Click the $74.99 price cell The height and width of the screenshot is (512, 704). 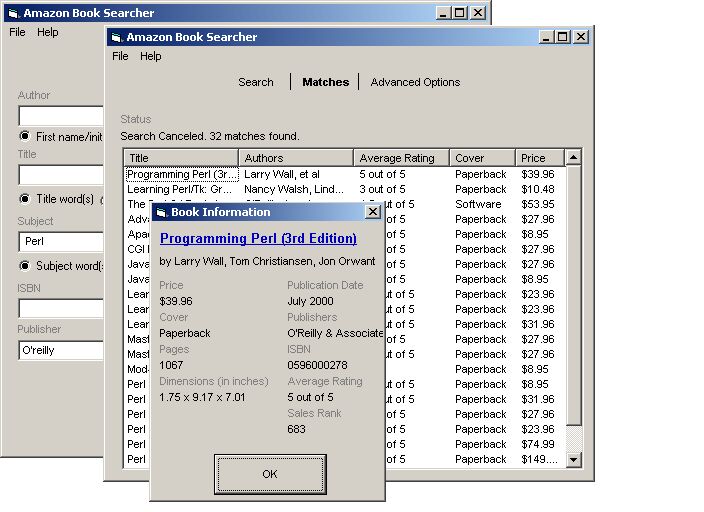coord(537,444)
